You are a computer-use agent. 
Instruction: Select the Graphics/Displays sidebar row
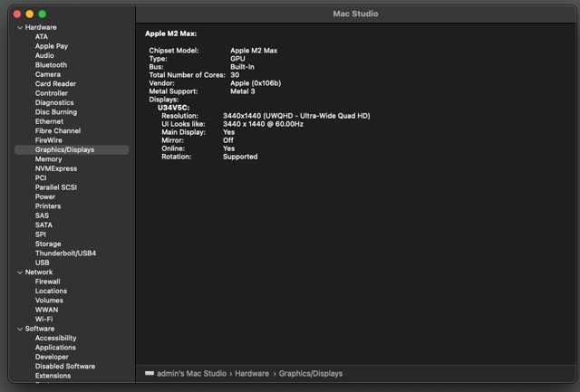[x=72, y=149]
